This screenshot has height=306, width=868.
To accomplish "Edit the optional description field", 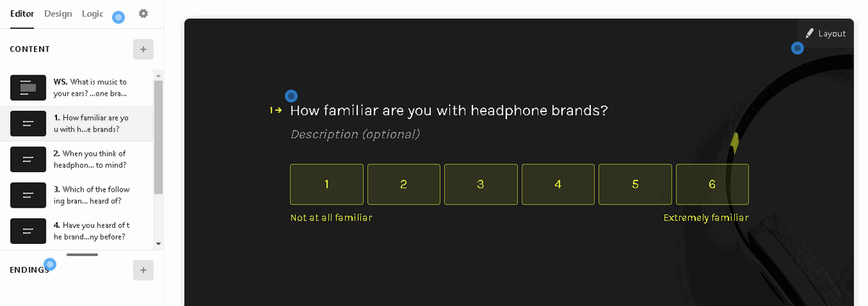I will click(x=355, y=135).
